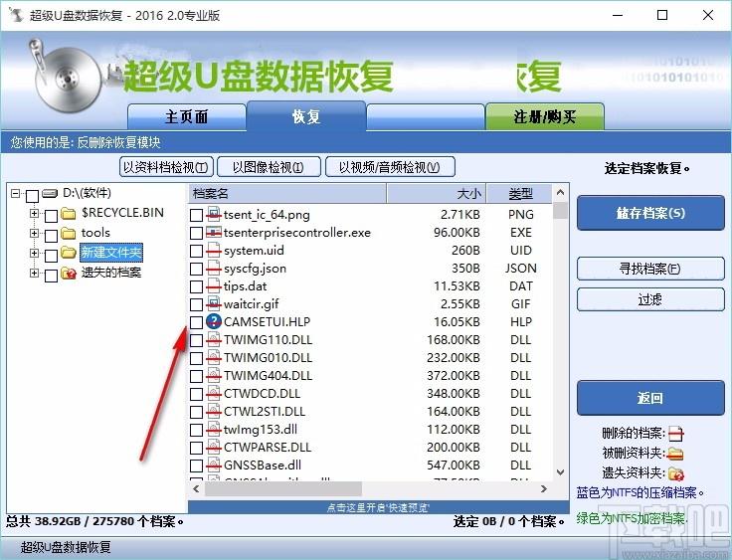Click the lost folder legend icon

tap(676, 473)
